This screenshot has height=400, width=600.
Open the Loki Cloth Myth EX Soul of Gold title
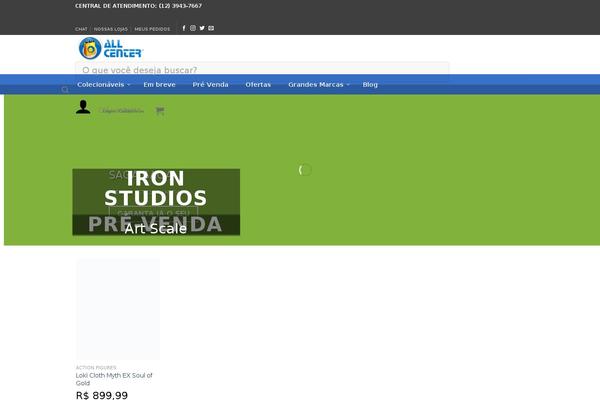click(114, 379)
